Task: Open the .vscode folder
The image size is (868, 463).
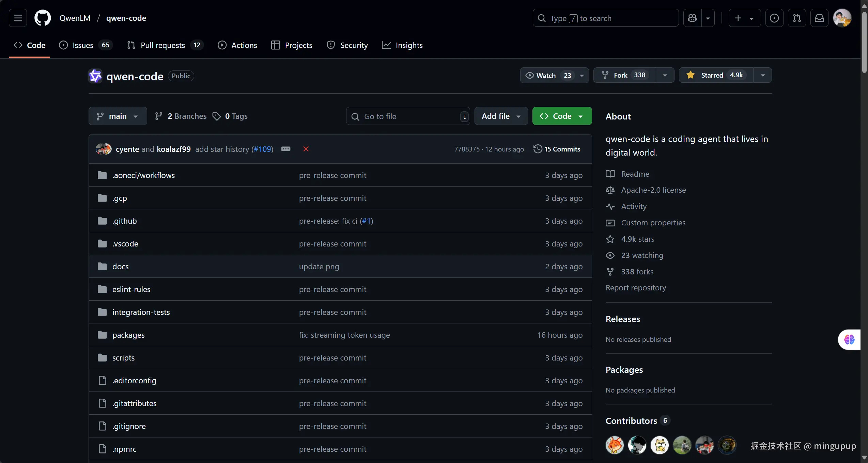Action: (125, 244)
